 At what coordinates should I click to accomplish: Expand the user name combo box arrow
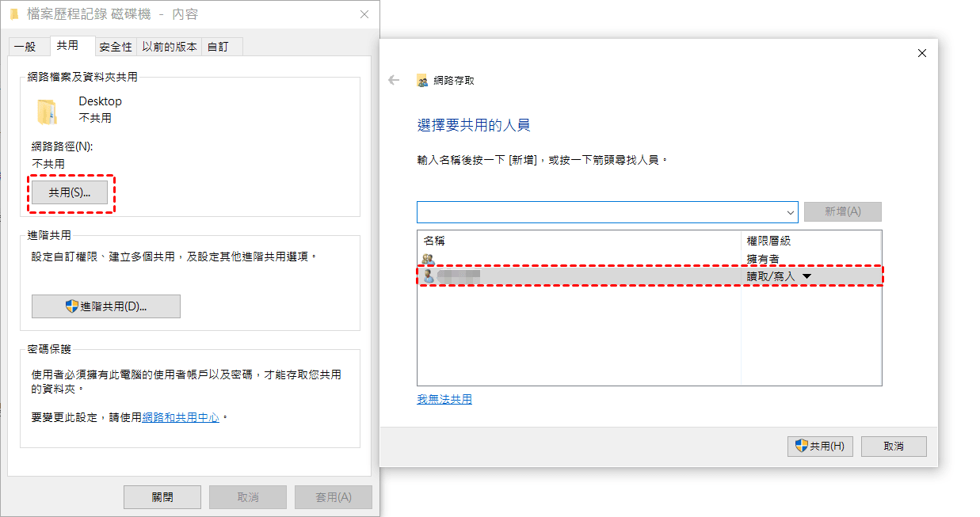(791, 212)
